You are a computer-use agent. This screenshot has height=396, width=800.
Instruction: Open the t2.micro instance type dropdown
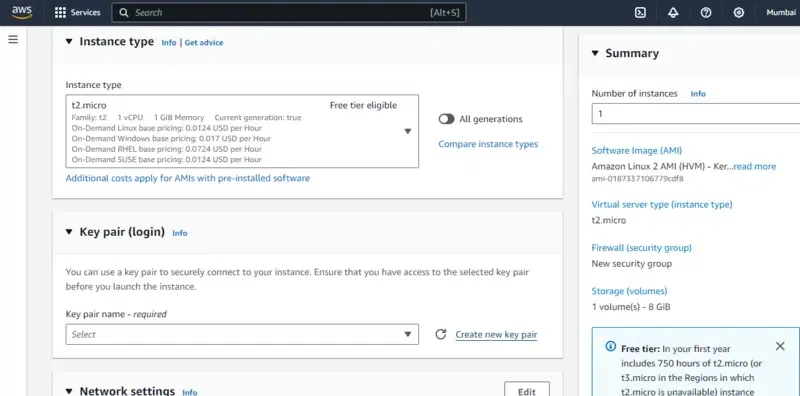[242, 131]
